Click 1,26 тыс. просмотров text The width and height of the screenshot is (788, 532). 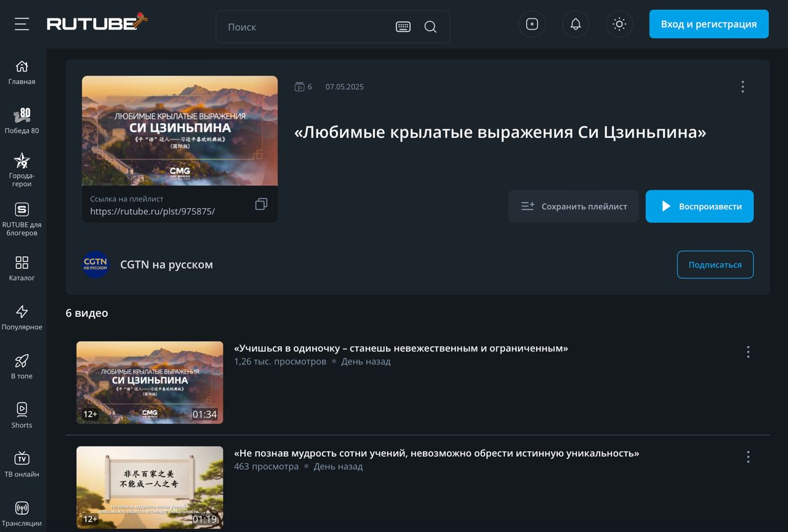tap(280, 361)
